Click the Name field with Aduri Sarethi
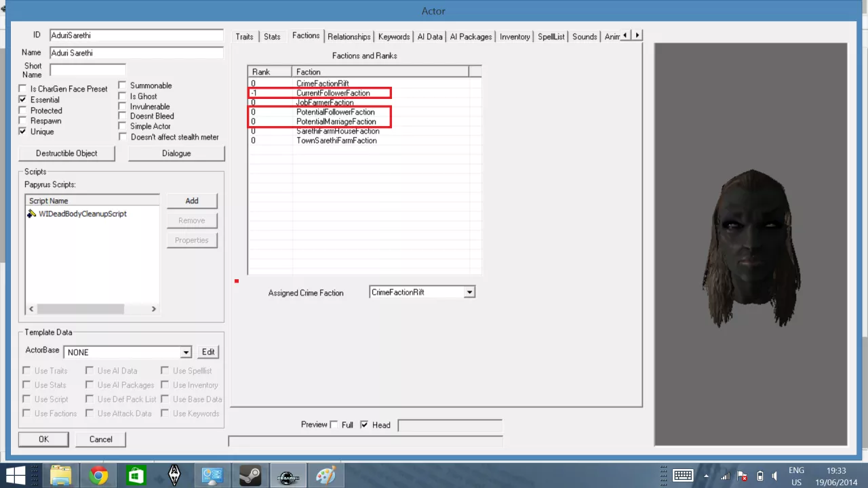Screen dimensions: 868x488 coord(136,53)
